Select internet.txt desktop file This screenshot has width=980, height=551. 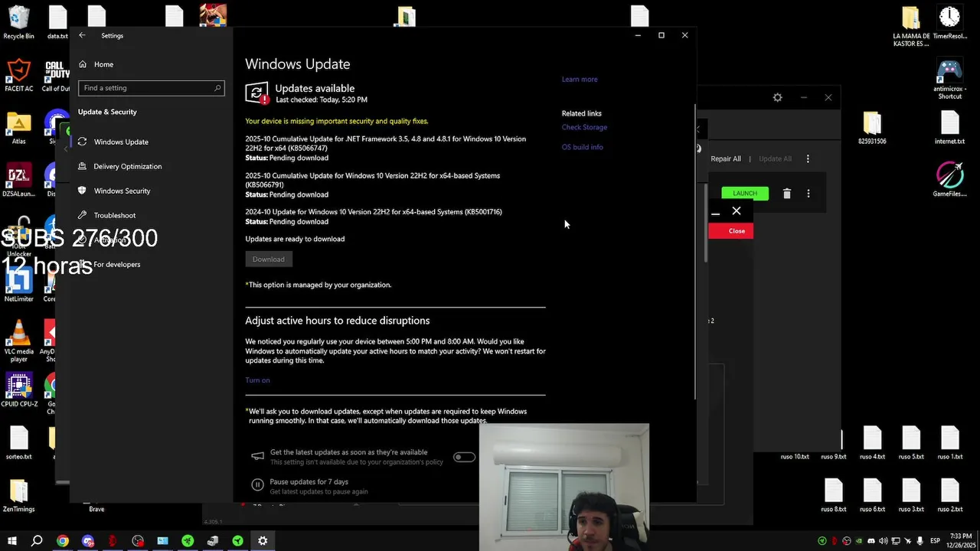949,128
